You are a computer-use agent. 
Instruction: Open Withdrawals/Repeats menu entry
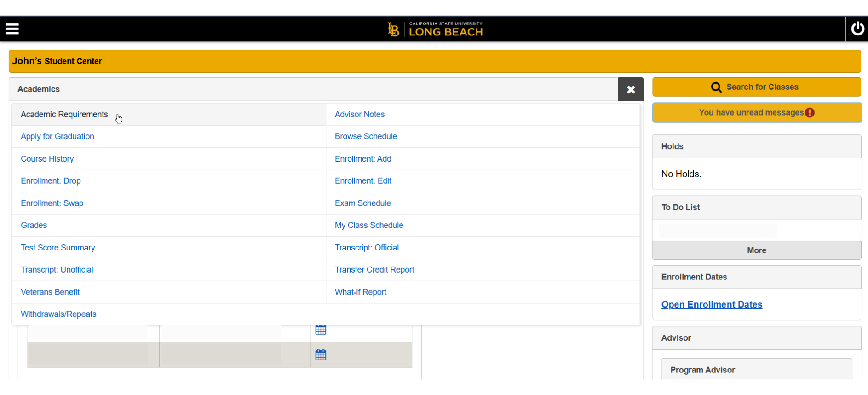pyautogui.click(x=58, y=314)
